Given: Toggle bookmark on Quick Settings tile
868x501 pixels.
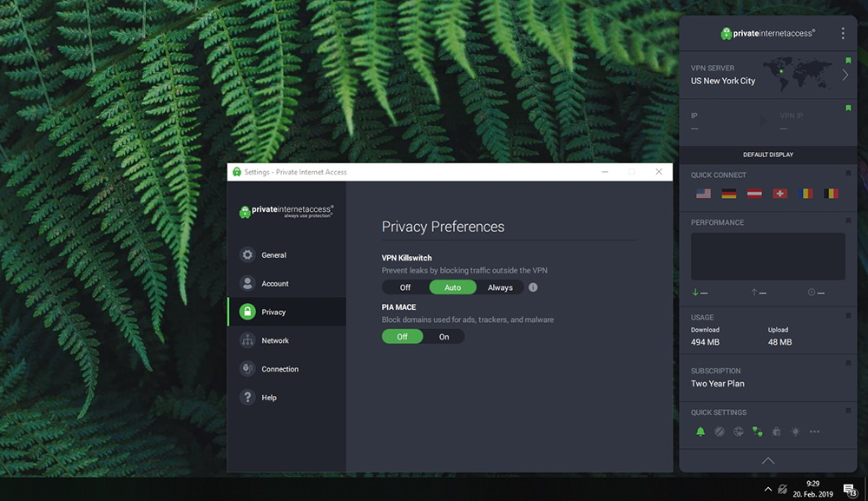Looking at the screenshot, I should coord(848,411).
